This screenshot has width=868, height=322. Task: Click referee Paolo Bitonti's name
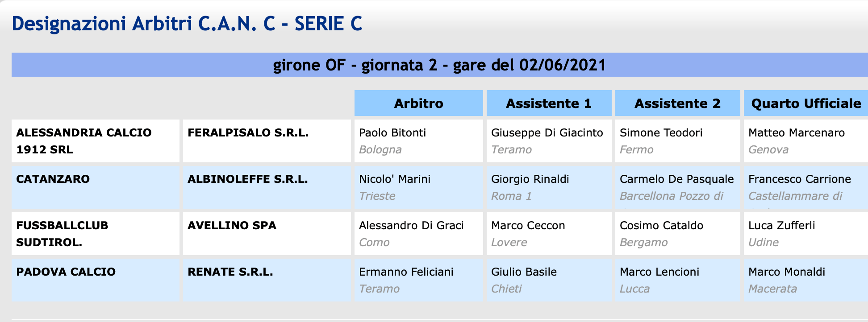click(392, 133)
